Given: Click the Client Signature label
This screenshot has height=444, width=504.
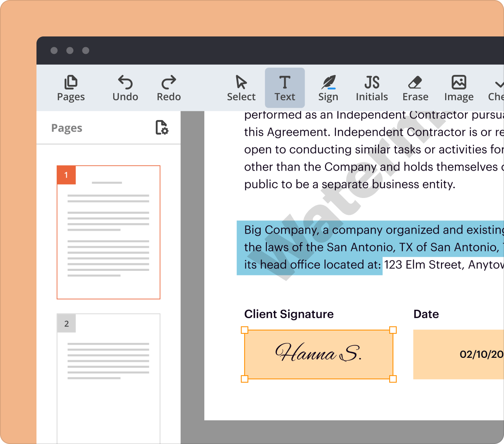Looking at the screenshot, I should (x=289, y=314).
